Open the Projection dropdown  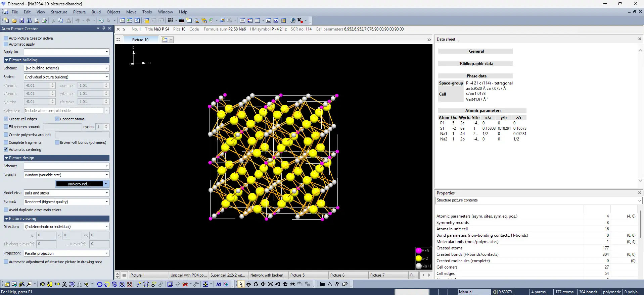(107, 253)
